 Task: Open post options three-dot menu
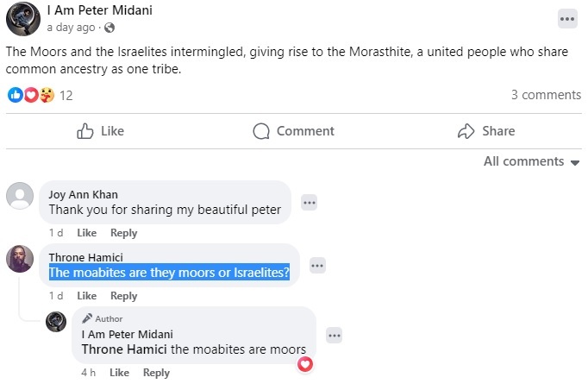(566, 17)
